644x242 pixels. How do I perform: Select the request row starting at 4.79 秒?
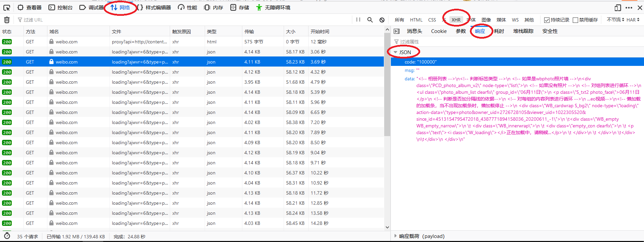point(192,82)
